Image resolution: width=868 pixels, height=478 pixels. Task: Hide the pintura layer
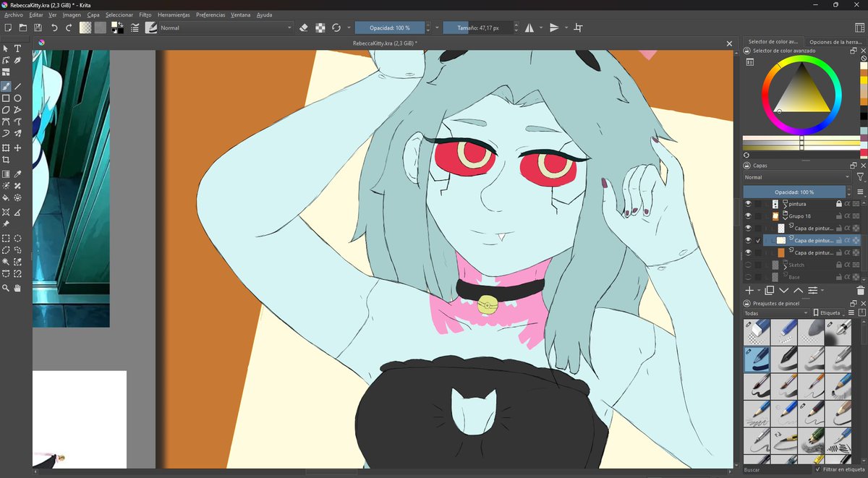click(749, 204)
